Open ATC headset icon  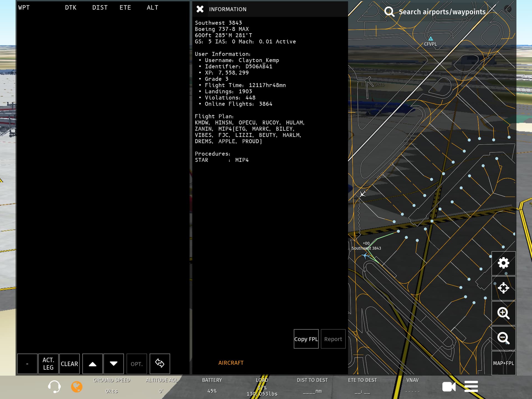(x=54, y=387)
